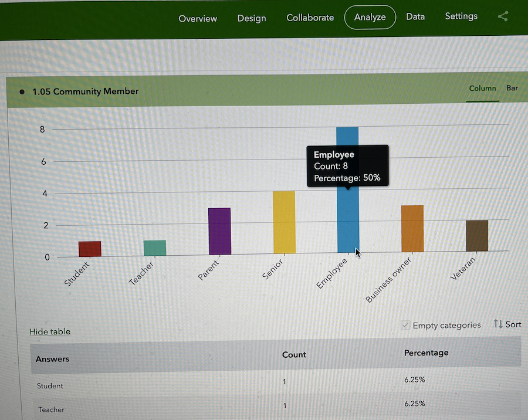Switch to the Collaborate tab

point(310,18)
